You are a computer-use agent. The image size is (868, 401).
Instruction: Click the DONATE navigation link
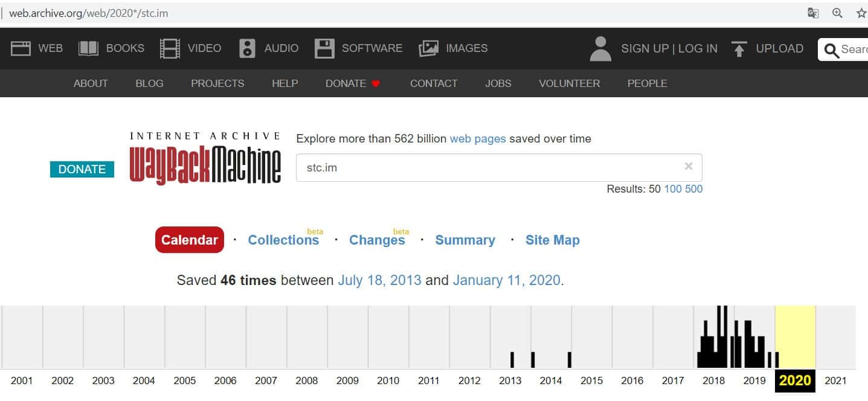pos(346,83)
